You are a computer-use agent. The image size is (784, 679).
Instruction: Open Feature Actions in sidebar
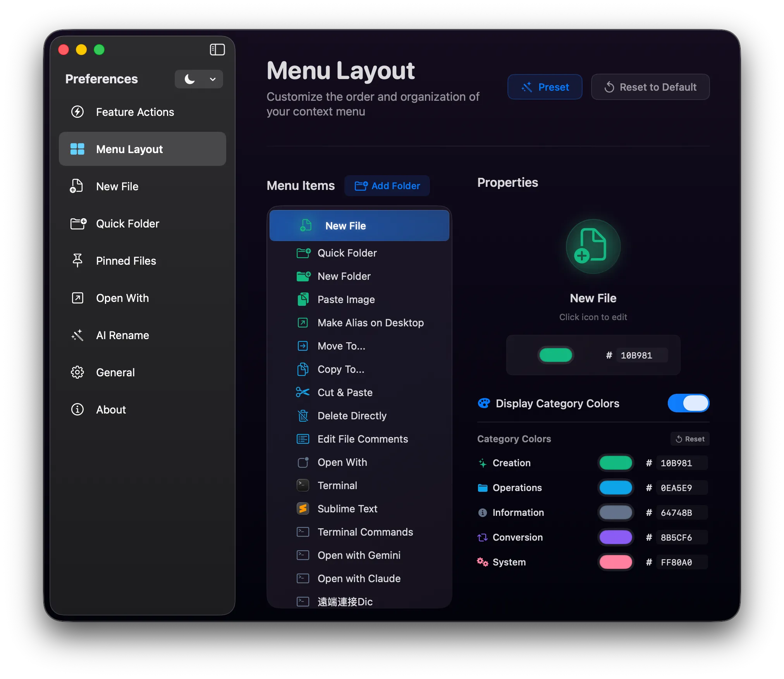142,112
